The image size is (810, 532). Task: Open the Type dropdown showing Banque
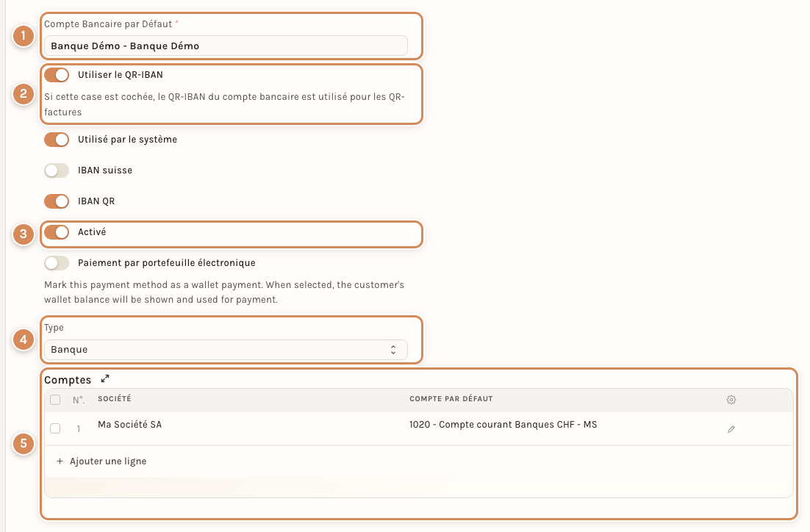(226, 350)
